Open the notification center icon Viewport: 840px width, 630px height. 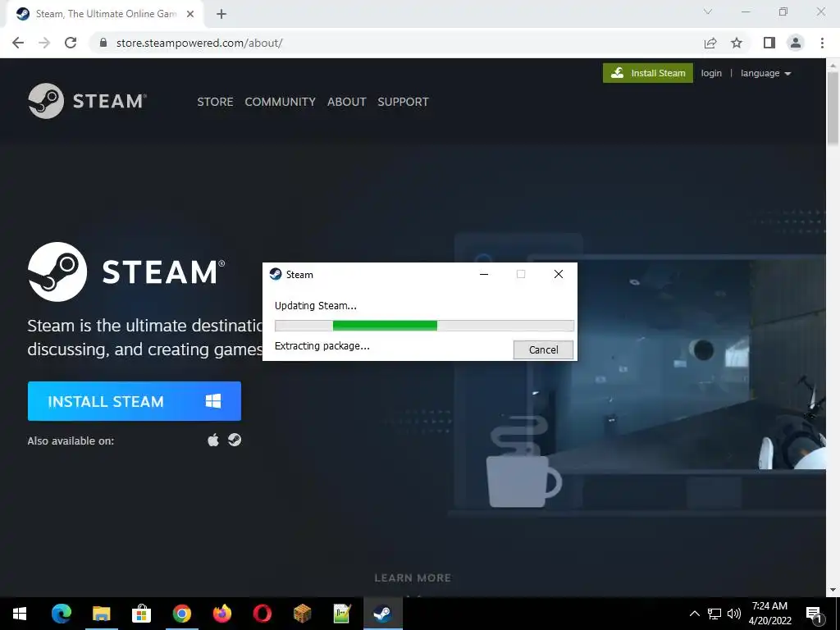pyautogui.click(x=814, y=614)
